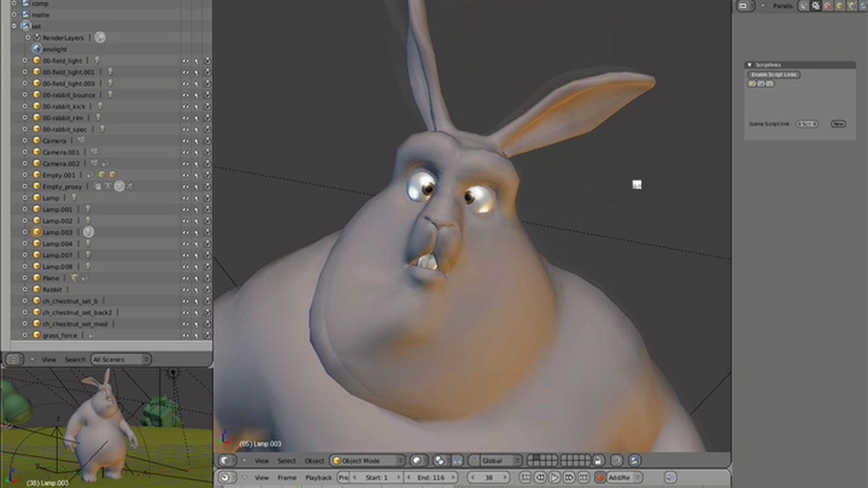Click the All Scenes selector in outliner footer

(119, 359)
